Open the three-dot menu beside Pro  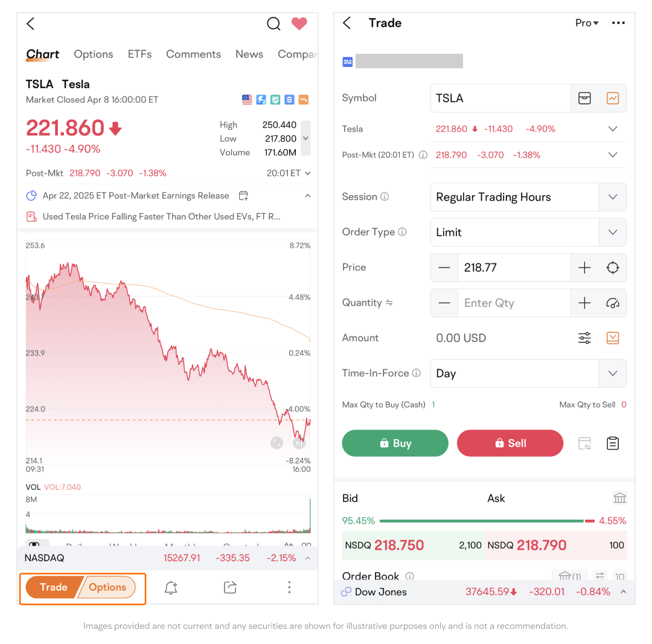pyautogui.click(x=618, y=23)
